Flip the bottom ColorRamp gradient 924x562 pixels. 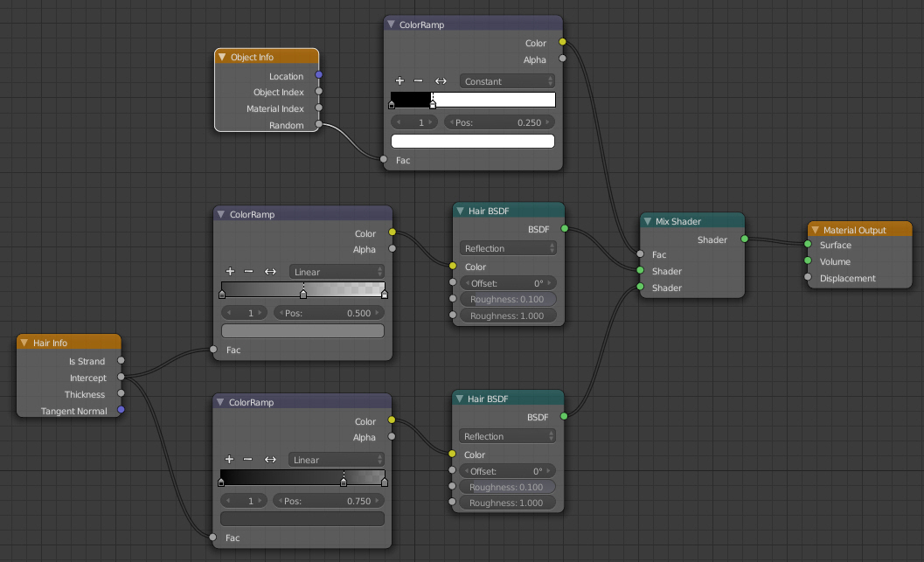click(270, 459)
